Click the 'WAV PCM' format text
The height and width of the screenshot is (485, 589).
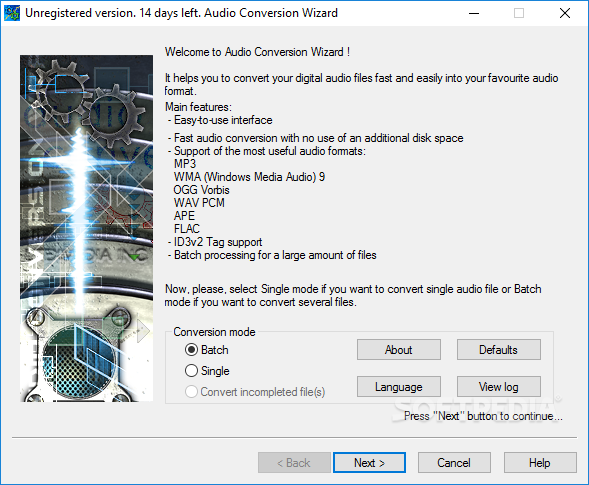(x=199, y=202)
